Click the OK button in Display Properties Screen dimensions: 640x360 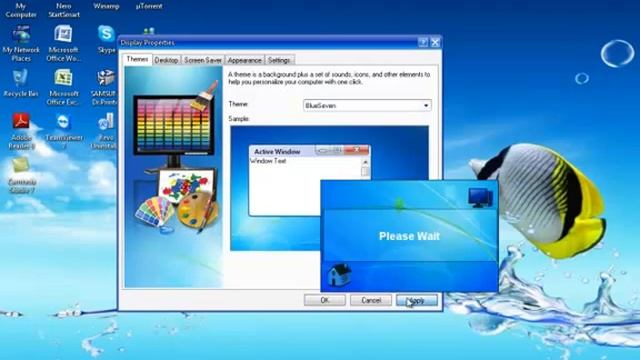[x=325, y=300]
